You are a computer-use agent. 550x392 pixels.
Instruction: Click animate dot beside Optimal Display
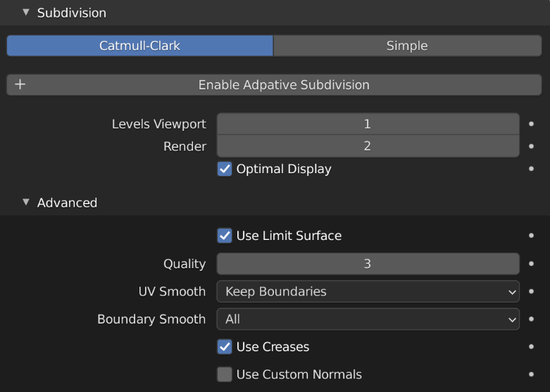532,169
